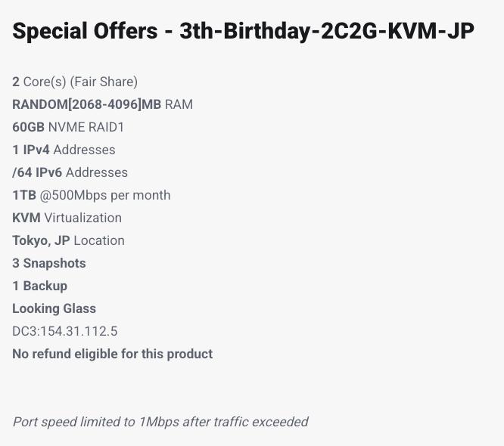Viewport: 504px width, 446px height.
Task: Click the bold "1 IPv4" text
Action: [31, 150]
